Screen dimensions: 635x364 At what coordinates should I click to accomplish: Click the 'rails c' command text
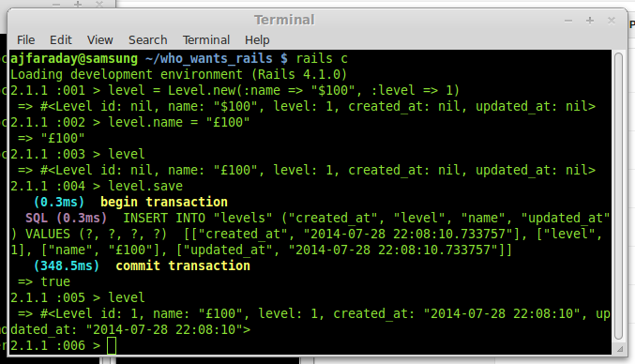tap(322, 59)
